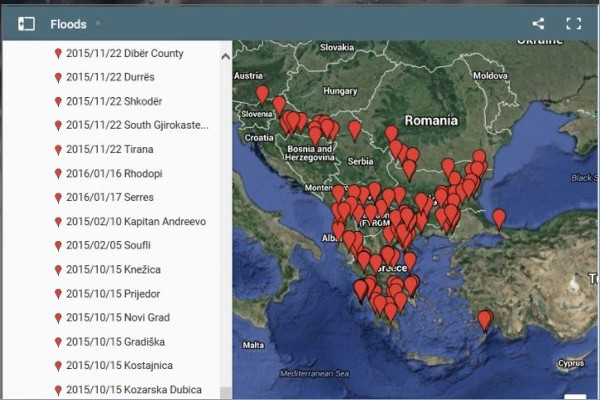Screen dimensions: 600x400
Task: Click pin icon beside Serres entry
Action: coord(58,198)
